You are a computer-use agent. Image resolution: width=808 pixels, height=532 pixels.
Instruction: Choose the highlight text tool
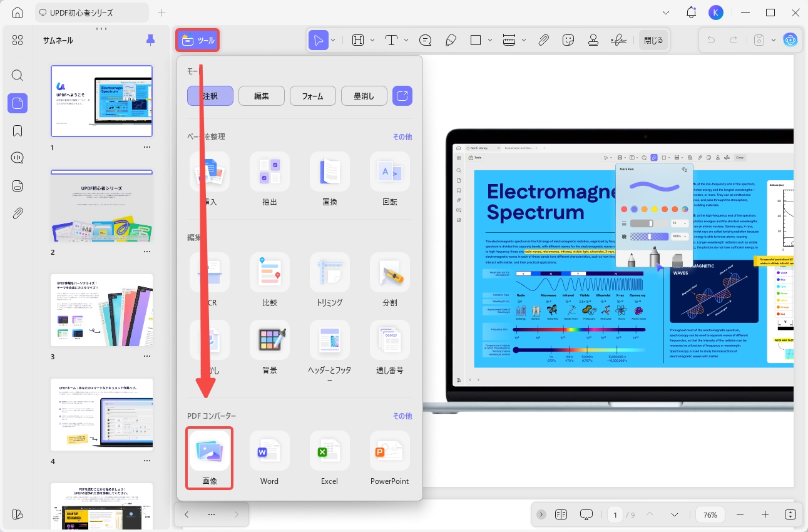(358, 40)
